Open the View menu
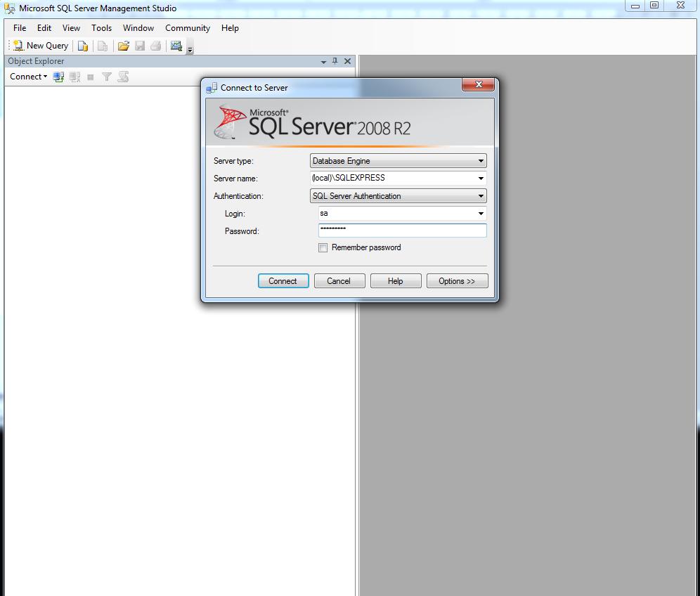 point(72,28)
